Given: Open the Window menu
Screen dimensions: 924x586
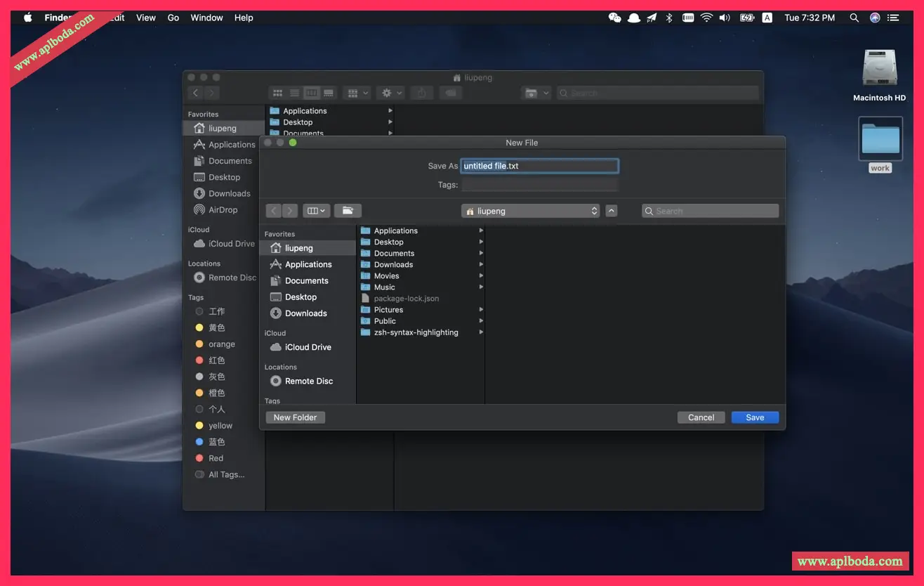Looking at the screenshot, I should pos(206,18).
